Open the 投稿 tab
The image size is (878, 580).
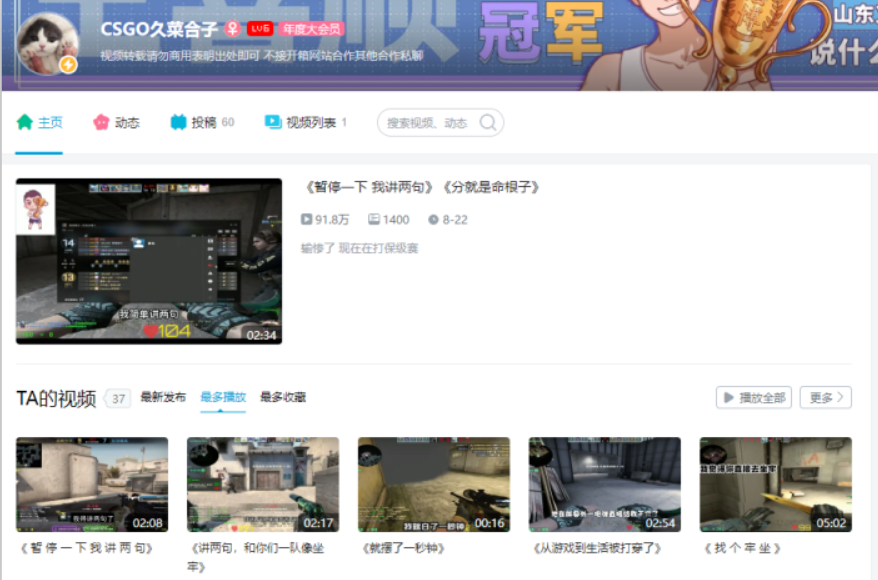[202, 122]
